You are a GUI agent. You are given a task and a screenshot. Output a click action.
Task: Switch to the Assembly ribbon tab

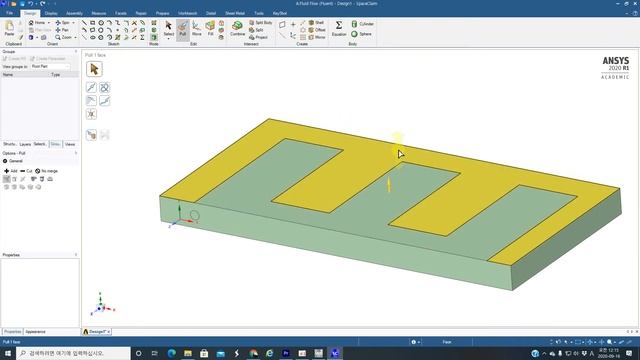[x=74, y=13]
